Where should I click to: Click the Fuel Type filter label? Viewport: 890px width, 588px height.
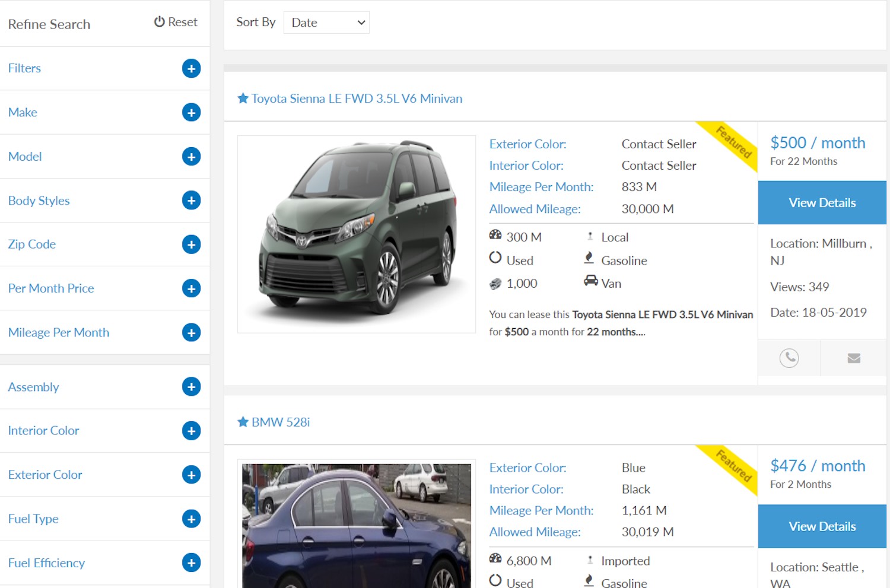pyautogui.click(x=33, y=519)
